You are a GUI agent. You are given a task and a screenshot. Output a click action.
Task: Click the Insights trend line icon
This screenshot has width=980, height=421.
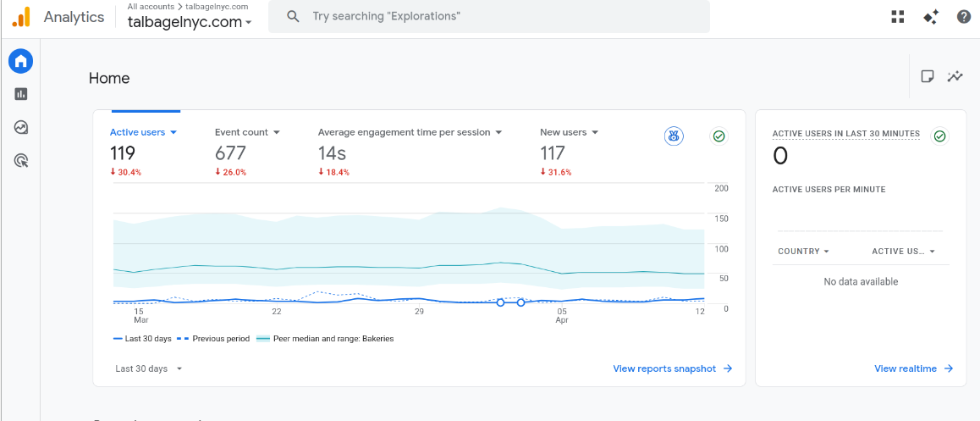pos(955,77)
